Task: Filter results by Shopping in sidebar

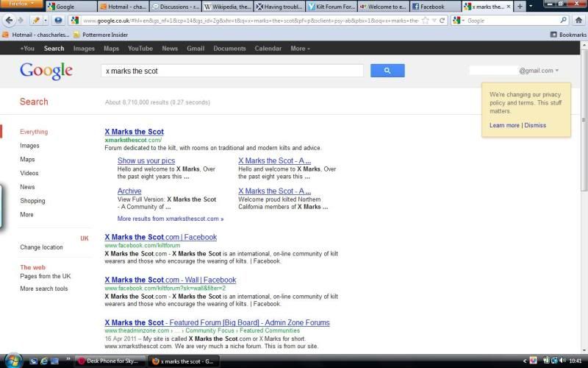Action: tap(32, 201)
